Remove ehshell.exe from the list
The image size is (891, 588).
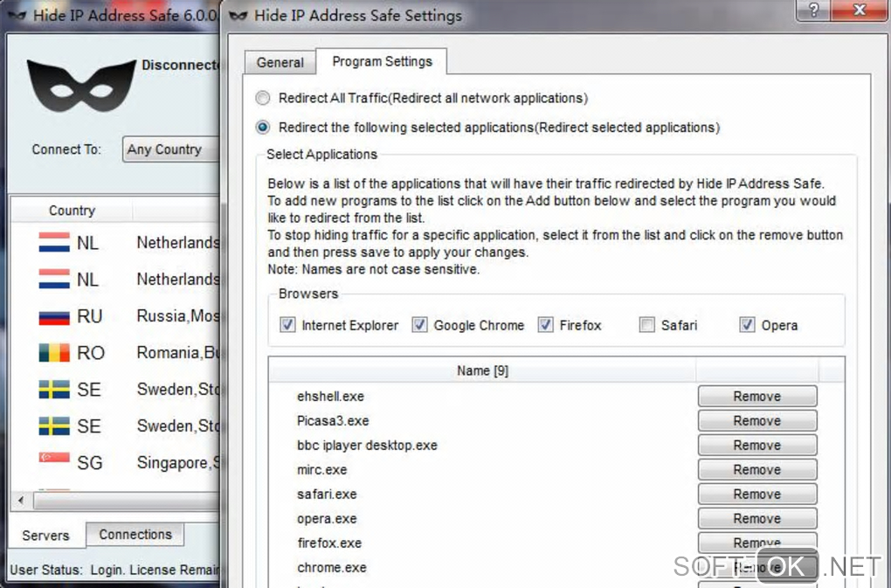[x=757, y=396]
